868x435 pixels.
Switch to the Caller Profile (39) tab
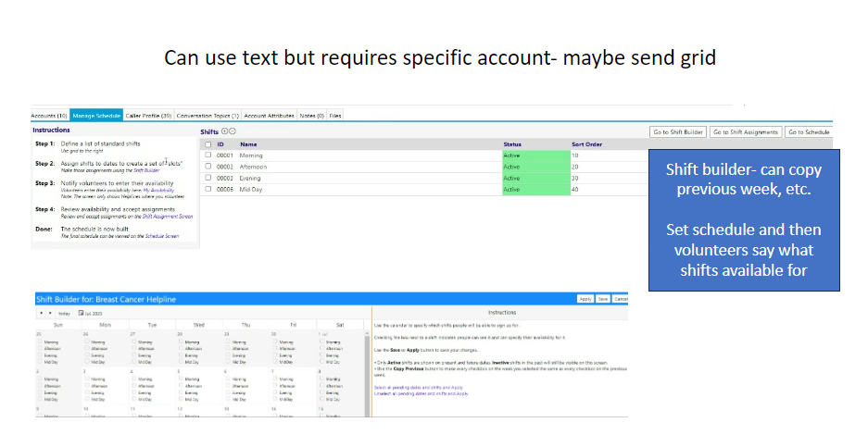[148, 116]
